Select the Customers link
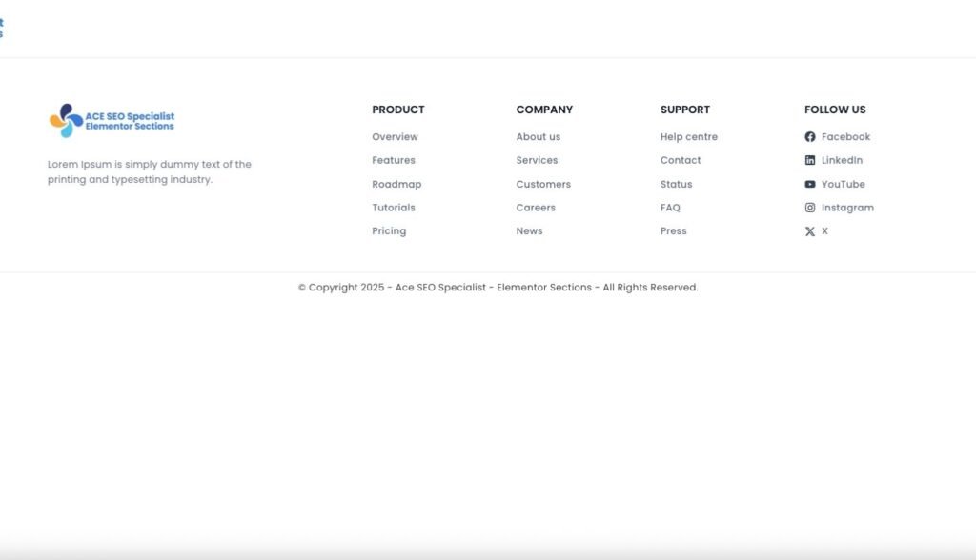The height and width of the screenshot is (560, 976). [x=543, y=185]
